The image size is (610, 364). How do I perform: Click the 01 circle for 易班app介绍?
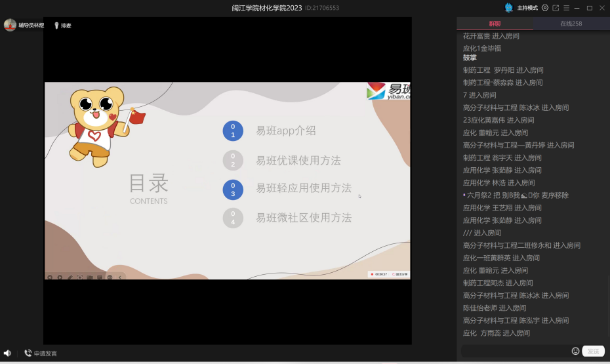point(233,131)
